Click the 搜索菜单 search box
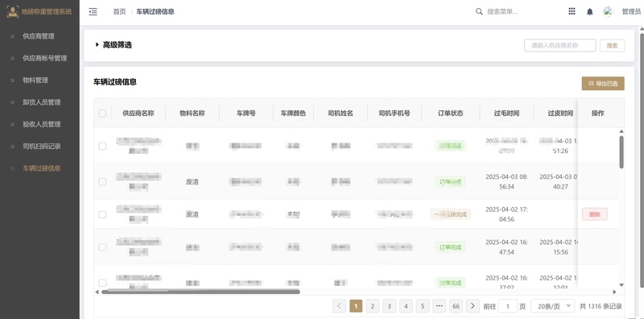This screenshot has width=644, height=319. coord(502,11)
